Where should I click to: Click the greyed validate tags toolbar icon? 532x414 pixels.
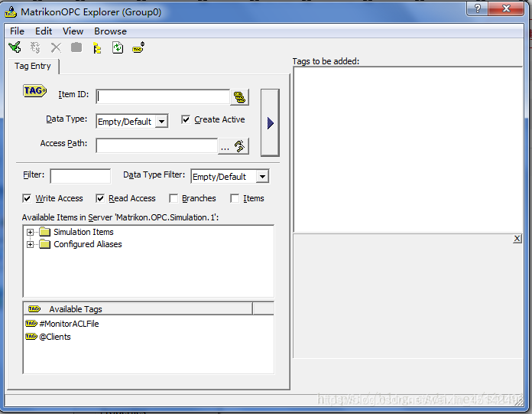point(35,47)
